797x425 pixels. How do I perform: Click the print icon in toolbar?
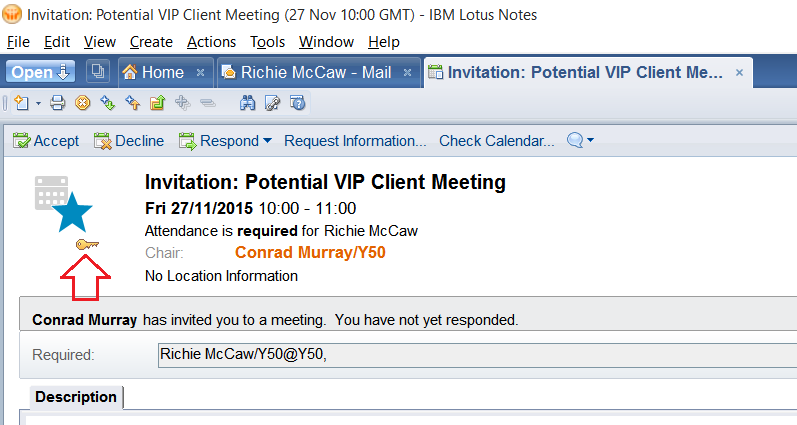pos(57,103)
